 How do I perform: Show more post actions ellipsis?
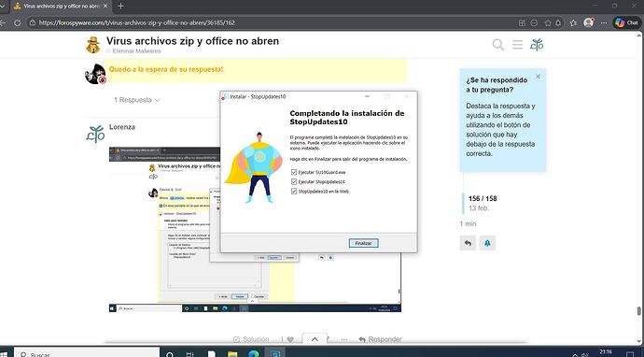coord(344,340)
